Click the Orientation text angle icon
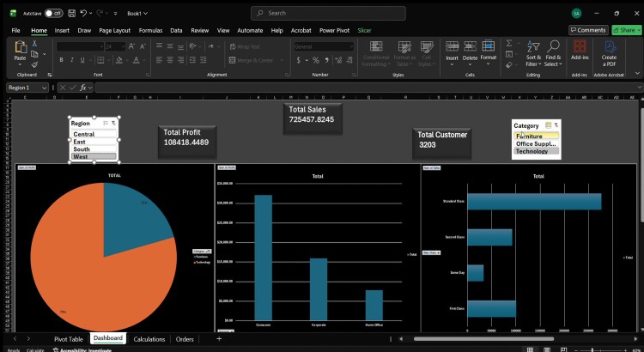Viewport: 644px width, 352px height. coord(192,46)
